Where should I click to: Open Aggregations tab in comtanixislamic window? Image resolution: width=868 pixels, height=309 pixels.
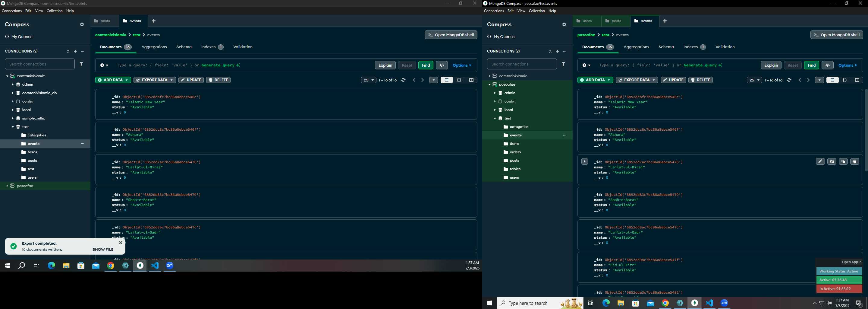pyautogui.click(x=154, y=47)
